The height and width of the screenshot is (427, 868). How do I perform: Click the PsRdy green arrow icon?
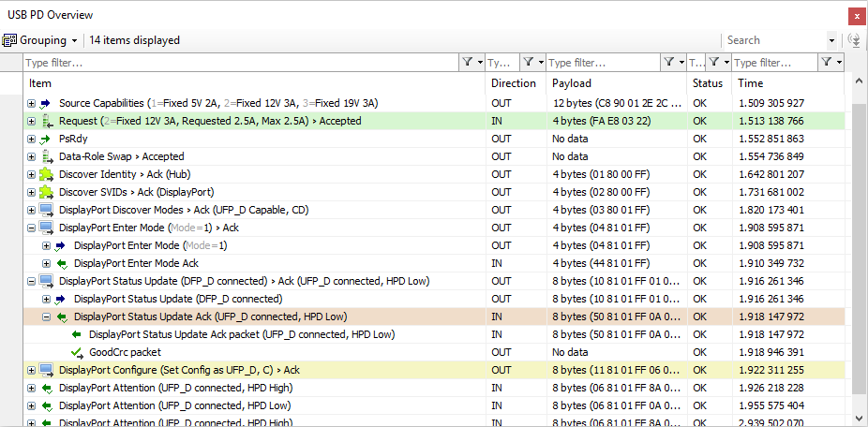(47, 139)
